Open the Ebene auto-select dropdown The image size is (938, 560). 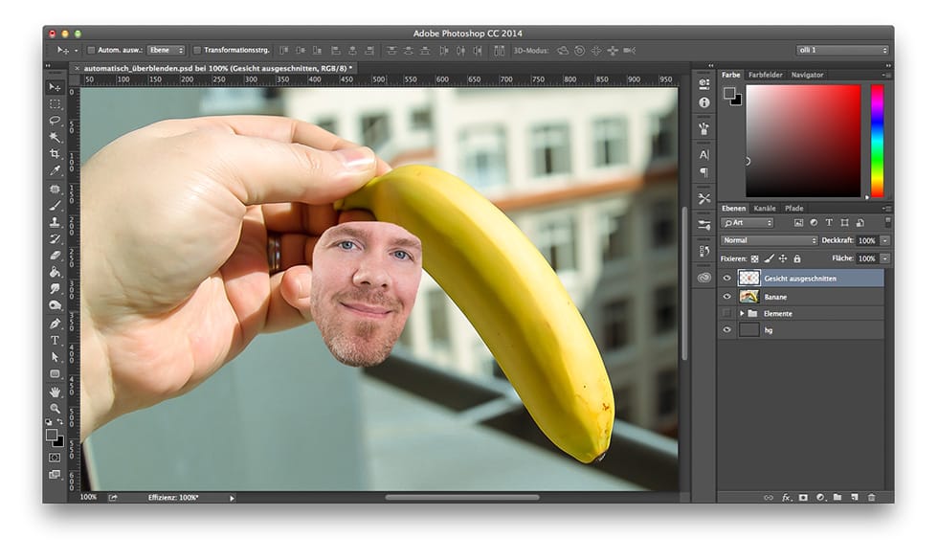(x=167, y=50)
